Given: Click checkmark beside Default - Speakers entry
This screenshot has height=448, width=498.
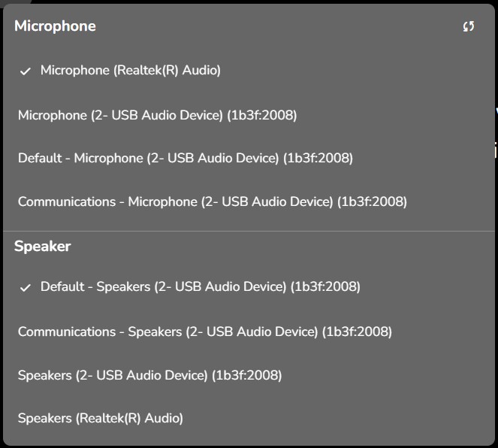Looking at the screenshot, I should 26,288.
